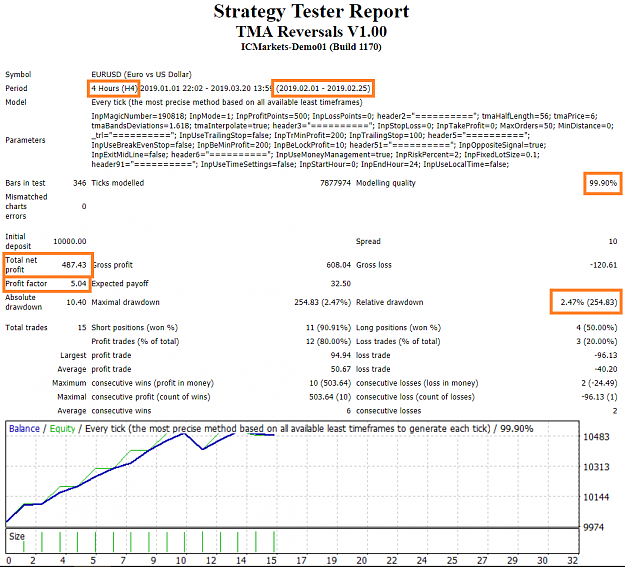Click the consecutive loss value '-96.13 (1)'

point(599,397)
